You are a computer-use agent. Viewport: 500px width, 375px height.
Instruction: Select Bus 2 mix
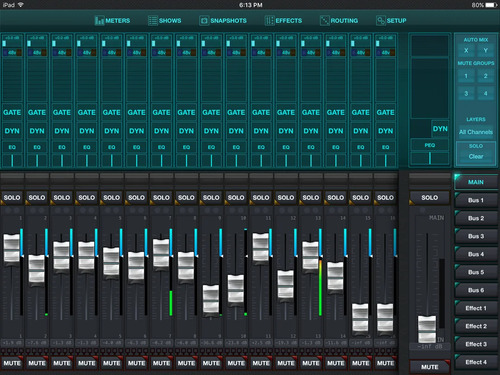476,218
